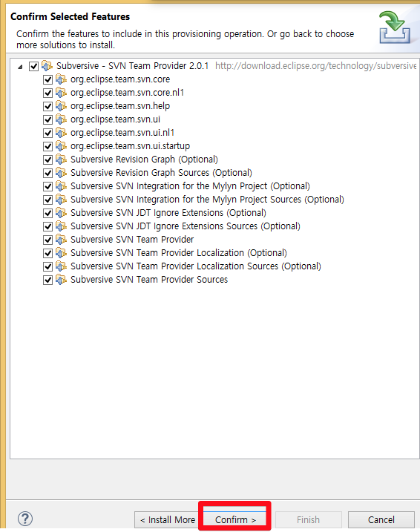Uncheck org.eclipse.team.svn.core checkbox
This screenshot has height=532, width=420.
pos(47,79)
